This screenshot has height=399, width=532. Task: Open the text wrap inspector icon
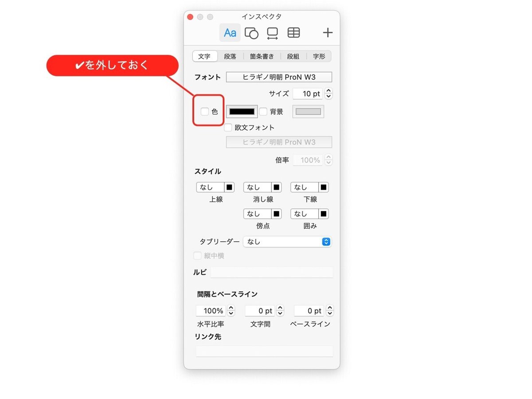(x=272, y=32)
